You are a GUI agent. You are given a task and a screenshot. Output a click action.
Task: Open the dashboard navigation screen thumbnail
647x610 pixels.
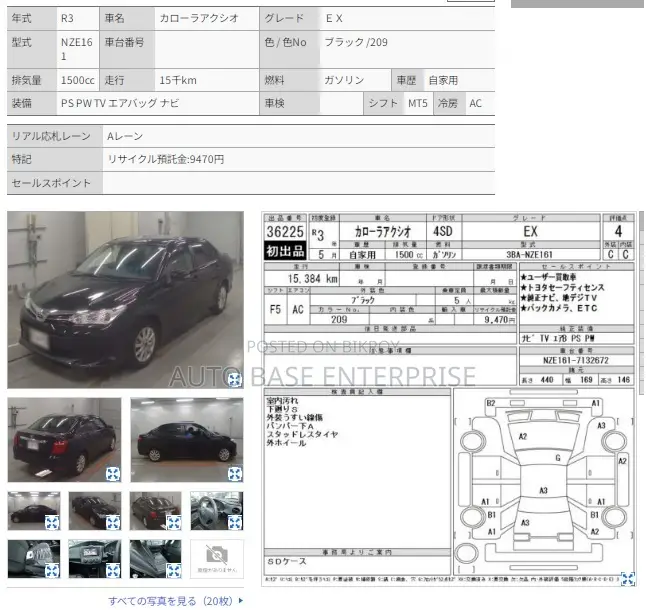click(x=95, y=559)
